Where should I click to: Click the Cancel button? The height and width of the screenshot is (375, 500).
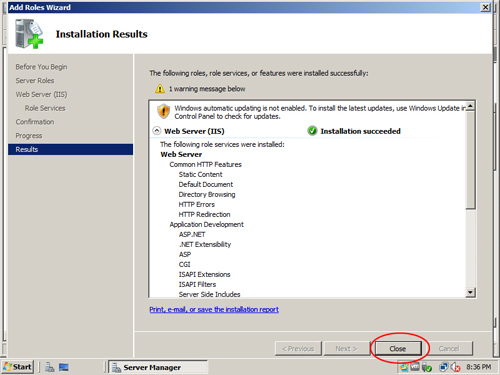coord(449,349)
